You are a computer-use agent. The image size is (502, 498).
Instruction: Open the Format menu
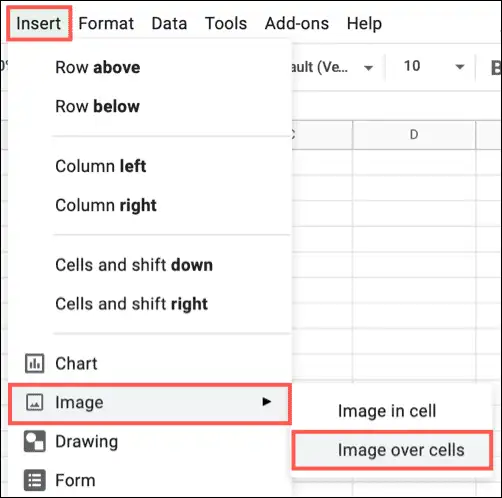click(106, 23)
